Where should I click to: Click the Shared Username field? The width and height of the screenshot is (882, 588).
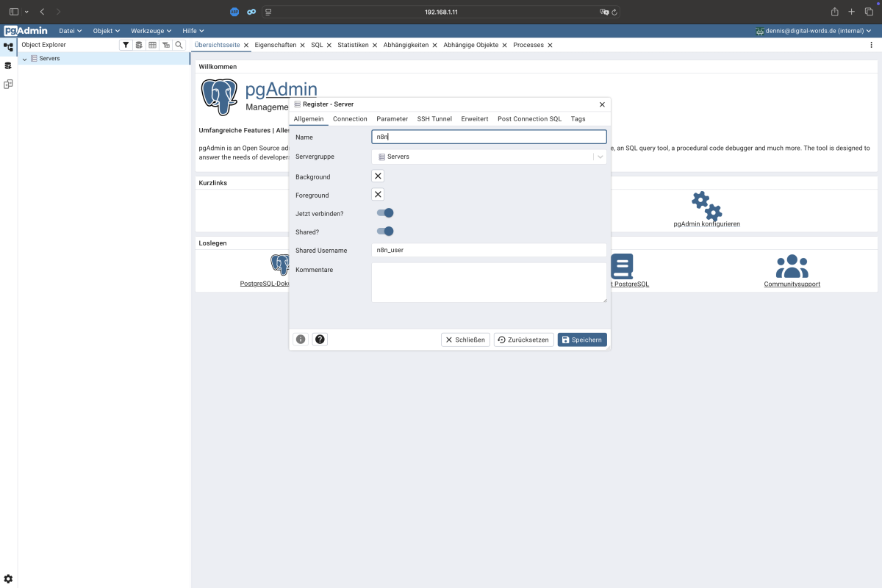coord(489,250)
